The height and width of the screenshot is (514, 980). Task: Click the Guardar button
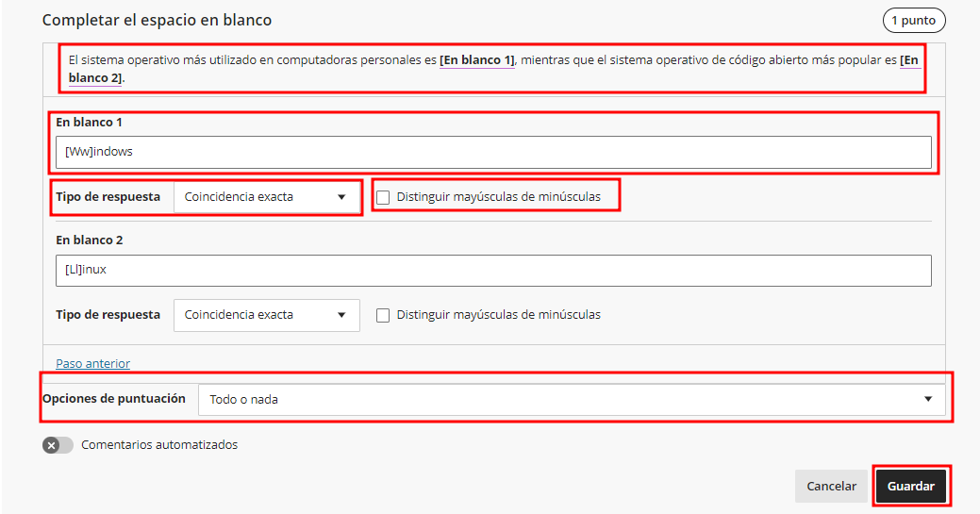[910, 487]
